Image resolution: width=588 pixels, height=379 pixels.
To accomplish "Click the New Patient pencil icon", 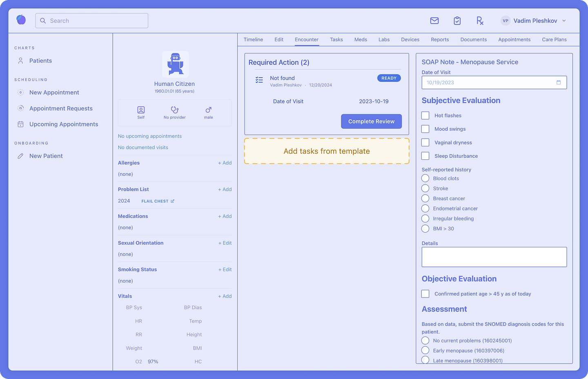I will [x=20, y=156].
